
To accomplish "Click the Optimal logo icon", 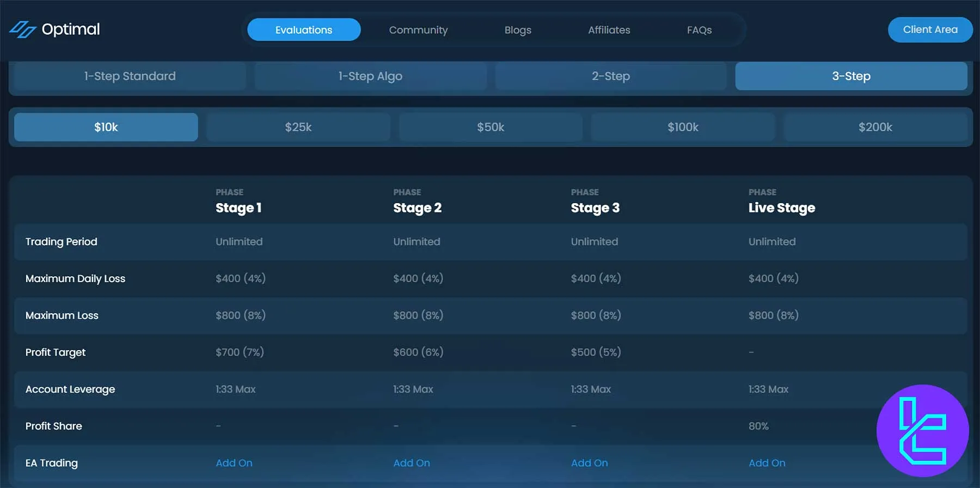I will coord(23,29).
